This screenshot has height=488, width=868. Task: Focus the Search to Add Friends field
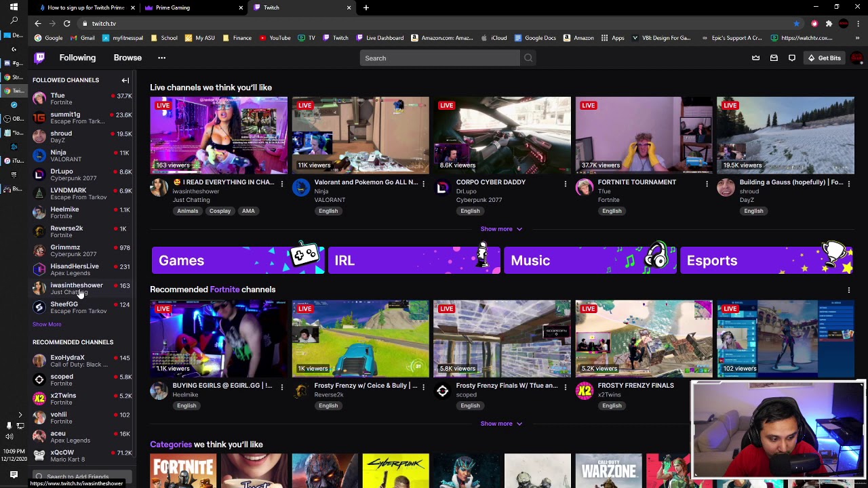[x=83, y=476]
